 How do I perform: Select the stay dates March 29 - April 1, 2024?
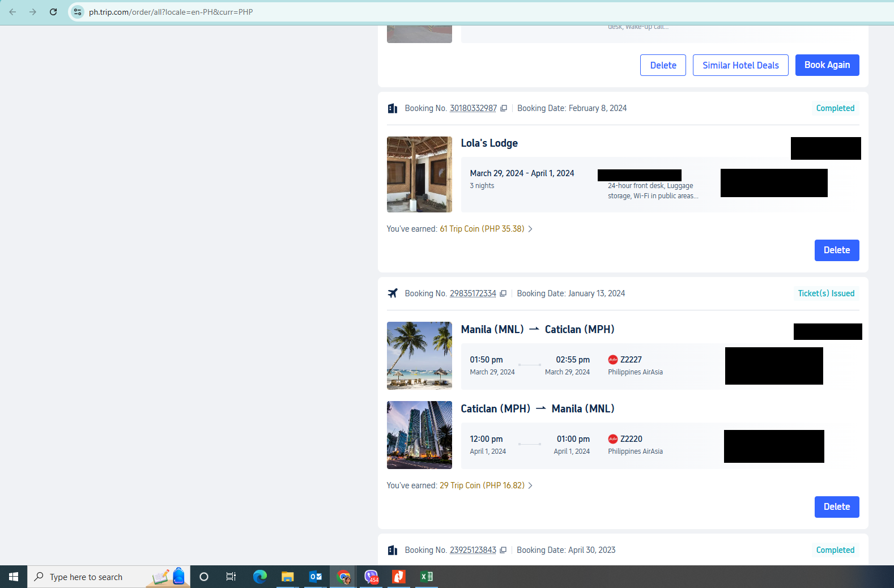522,173
